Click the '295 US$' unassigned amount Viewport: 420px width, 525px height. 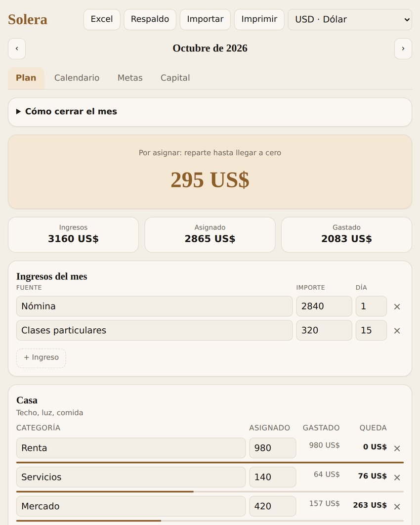pyautogui.click(x=210, y=180)
